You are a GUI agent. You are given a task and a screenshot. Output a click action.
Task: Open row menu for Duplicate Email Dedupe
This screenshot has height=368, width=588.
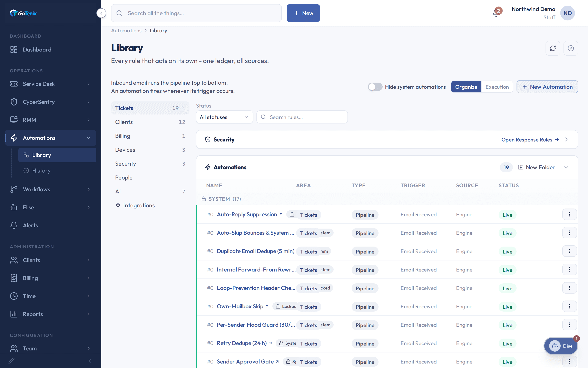pos(570,251)
